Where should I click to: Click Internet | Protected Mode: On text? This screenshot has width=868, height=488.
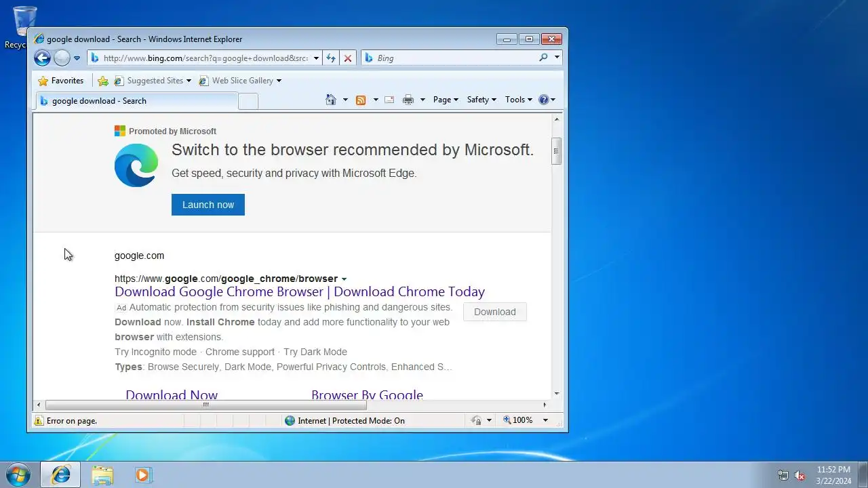pos(351,421)
